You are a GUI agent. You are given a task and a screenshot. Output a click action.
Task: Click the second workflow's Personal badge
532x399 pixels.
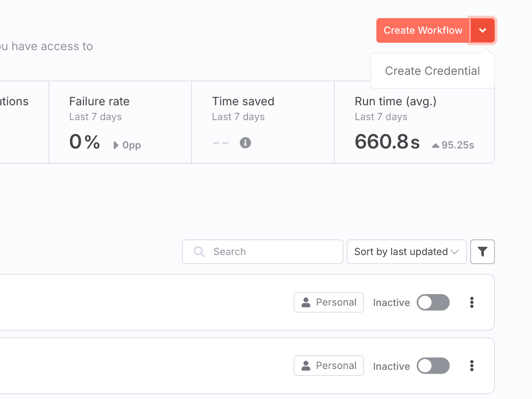coord(329,366)
